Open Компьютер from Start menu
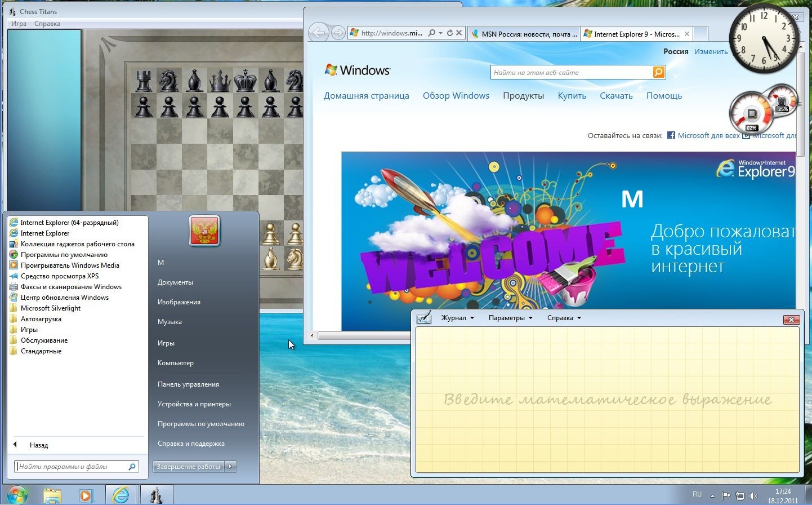Screen dimensions: 812x505 click(176, 363)
